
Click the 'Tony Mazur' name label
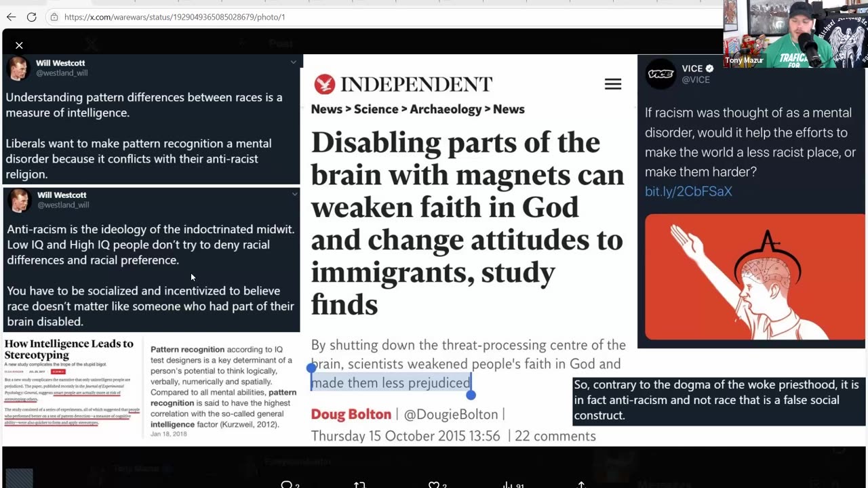click(x=744, y=60)
